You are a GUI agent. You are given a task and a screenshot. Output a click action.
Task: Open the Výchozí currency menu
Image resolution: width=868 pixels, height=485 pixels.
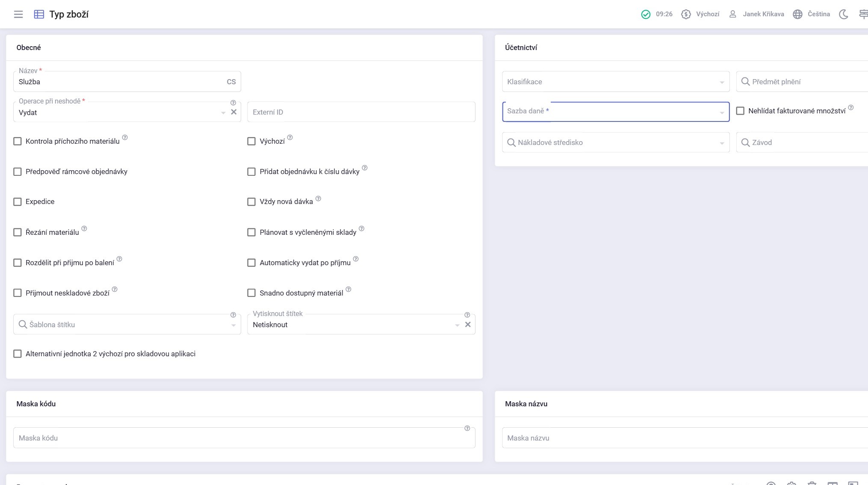[x=707, y=14]
